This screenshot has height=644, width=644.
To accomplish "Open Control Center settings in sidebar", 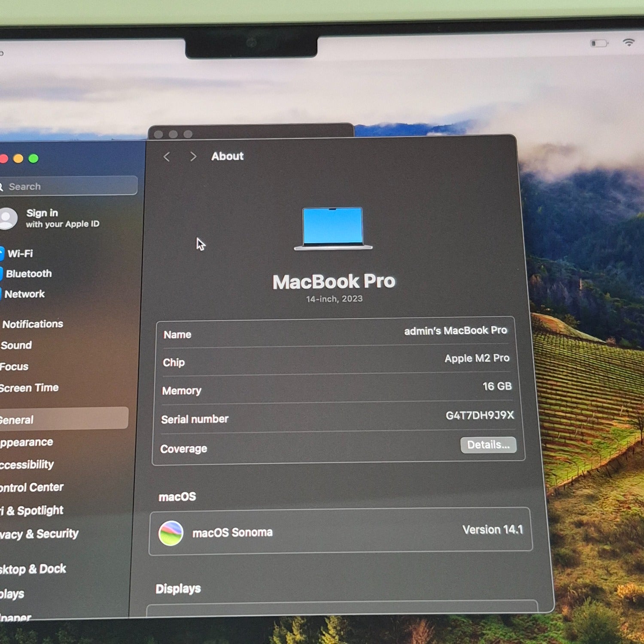I will pos(32,487).
